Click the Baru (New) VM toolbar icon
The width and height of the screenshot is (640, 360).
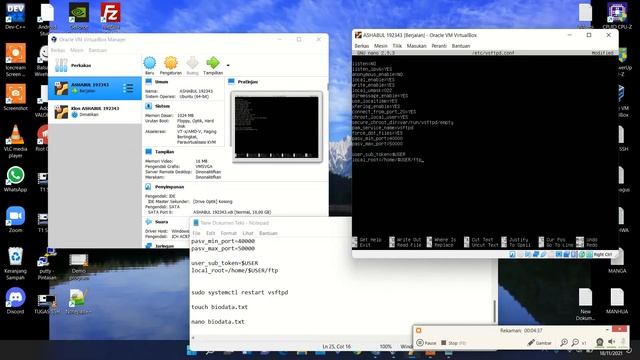(150, 63)
